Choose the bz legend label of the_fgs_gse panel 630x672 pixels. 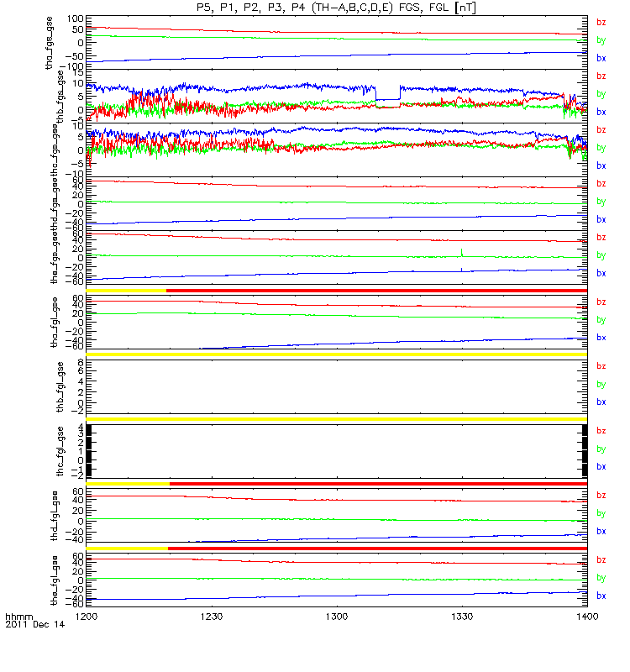coord(601,238)
